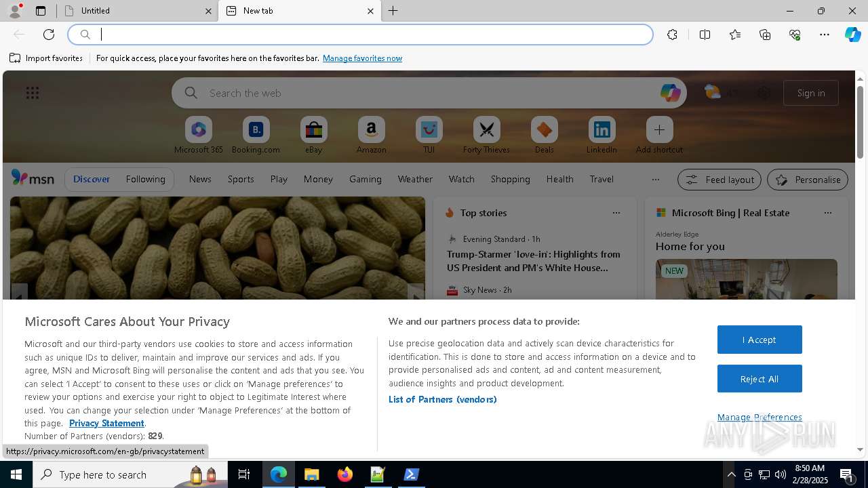
Task: Click I Accept on privacy banner
Action: 759,340
